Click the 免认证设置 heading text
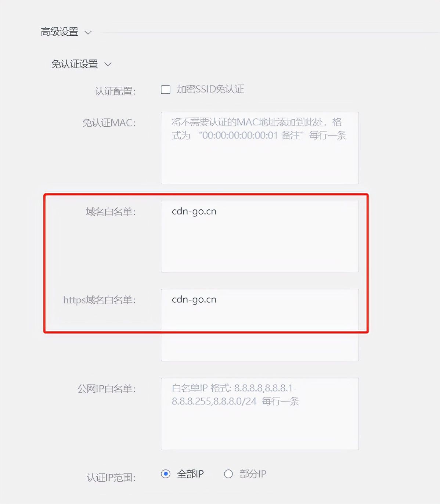 pos(75,64)
